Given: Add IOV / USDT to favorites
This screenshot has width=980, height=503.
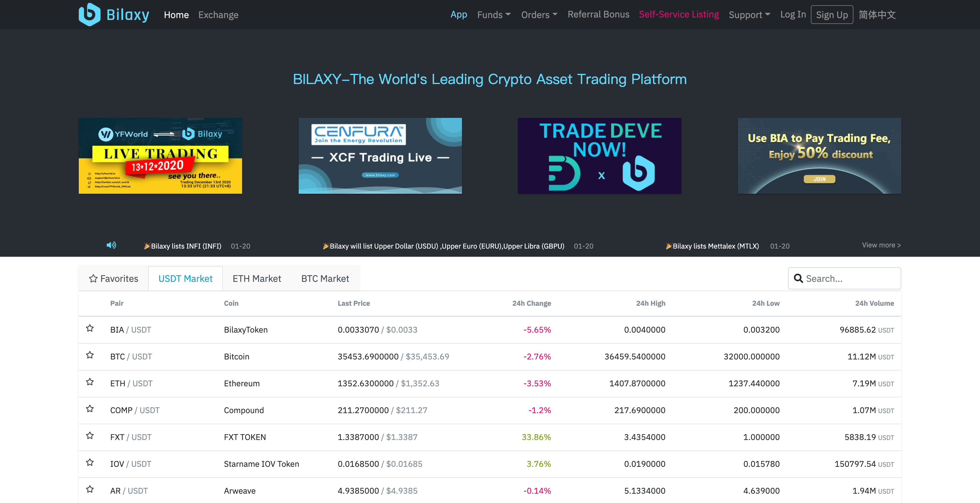Looking at the screenshot, I should [x=90, y=462].
